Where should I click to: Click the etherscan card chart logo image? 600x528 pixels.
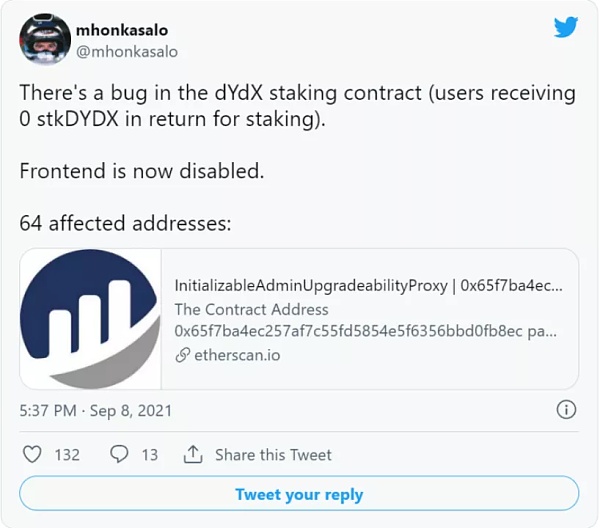pos(90,319)
